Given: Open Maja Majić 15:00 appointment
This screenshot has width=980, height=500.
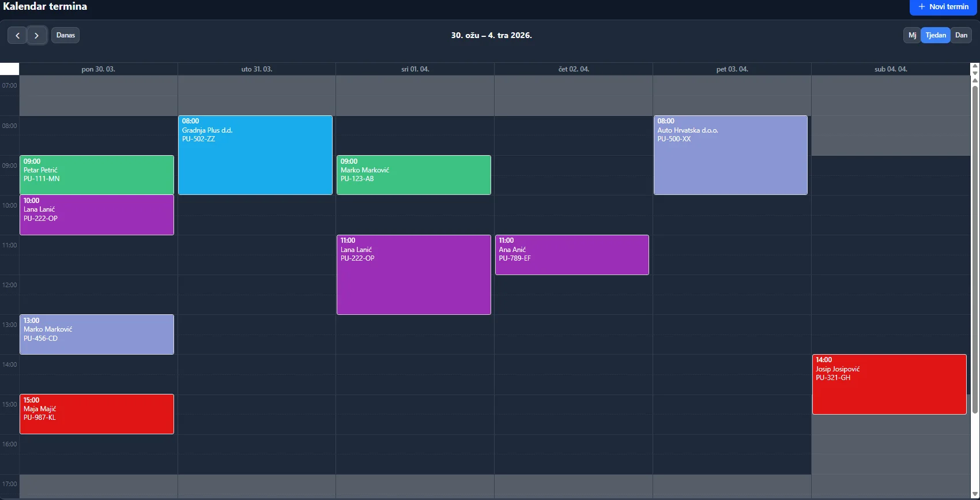Looking at the screenshot, I should pos(97,413).
